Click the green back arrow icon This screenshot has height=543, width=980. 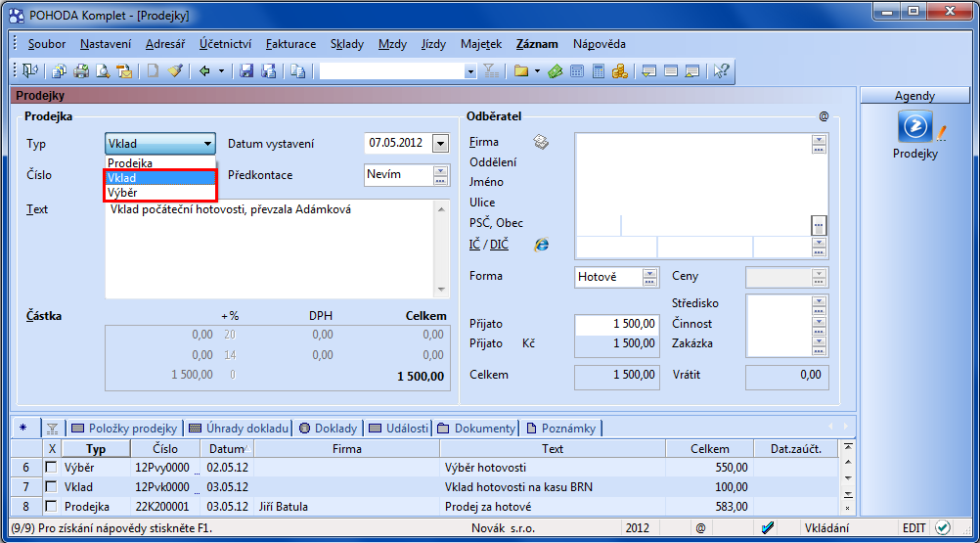(204, 71)
